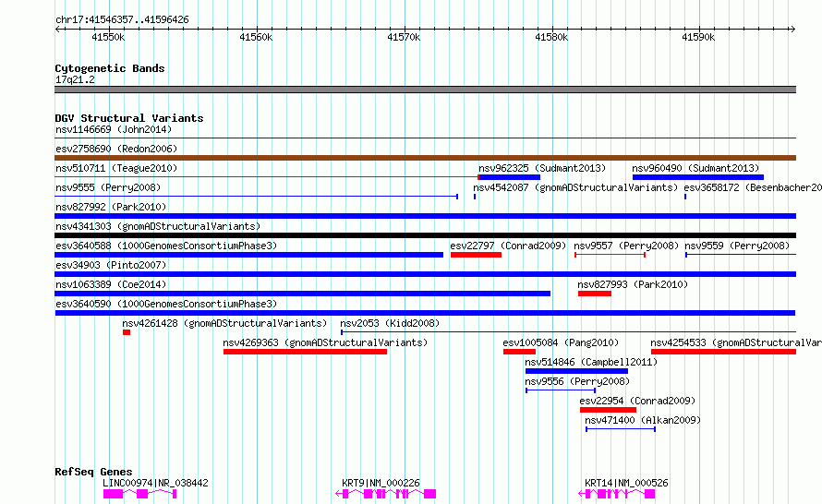Select the brown esv2758690 Redon2006 variant bar

425,158
